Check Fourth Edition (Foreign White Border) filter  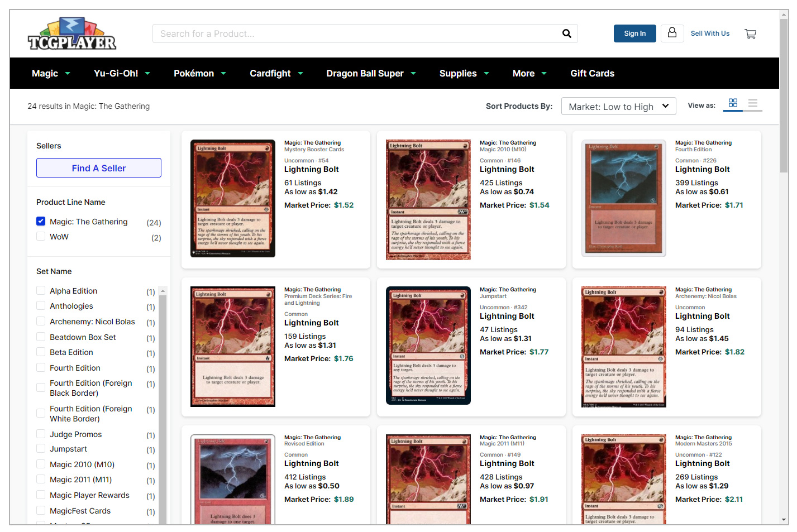(41, 414)
